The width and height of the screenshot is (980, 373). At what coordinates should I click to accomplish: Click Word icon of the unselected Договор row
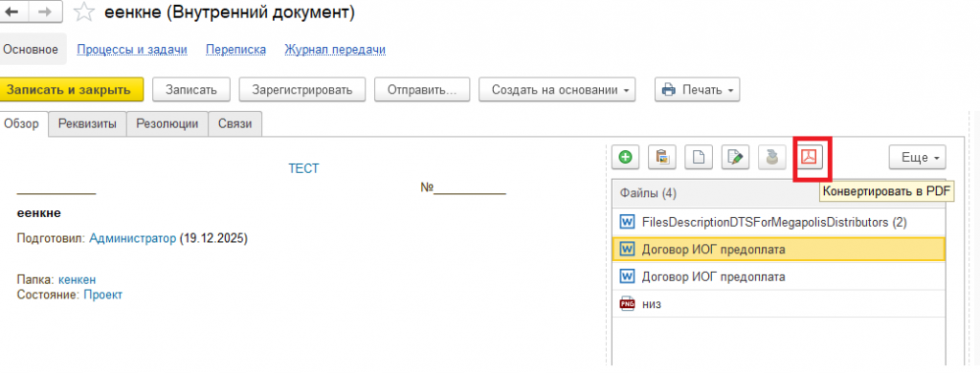click(627, 276)
